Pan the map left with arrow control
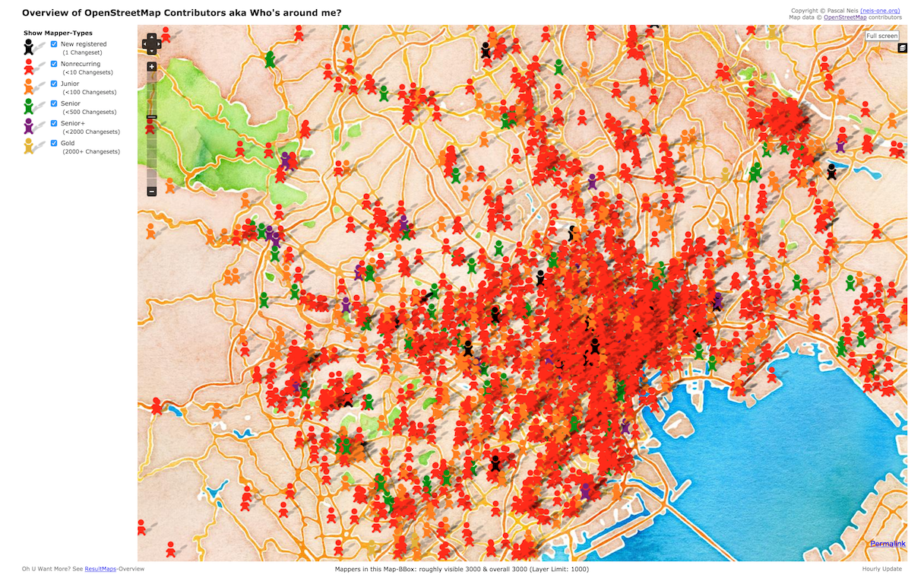The image size is (924, 578). [145, 43]
